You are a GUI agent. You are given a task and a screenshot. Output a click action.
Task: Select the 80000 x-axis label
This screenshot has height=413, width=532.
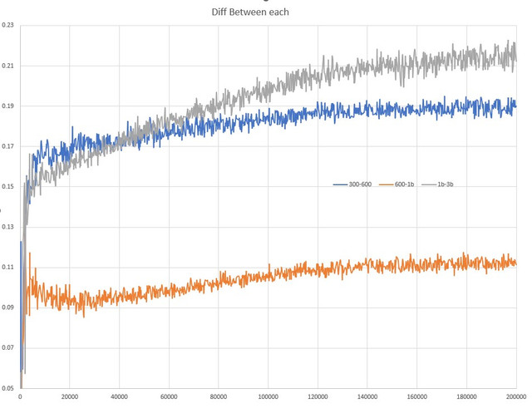tap(218, 396)
